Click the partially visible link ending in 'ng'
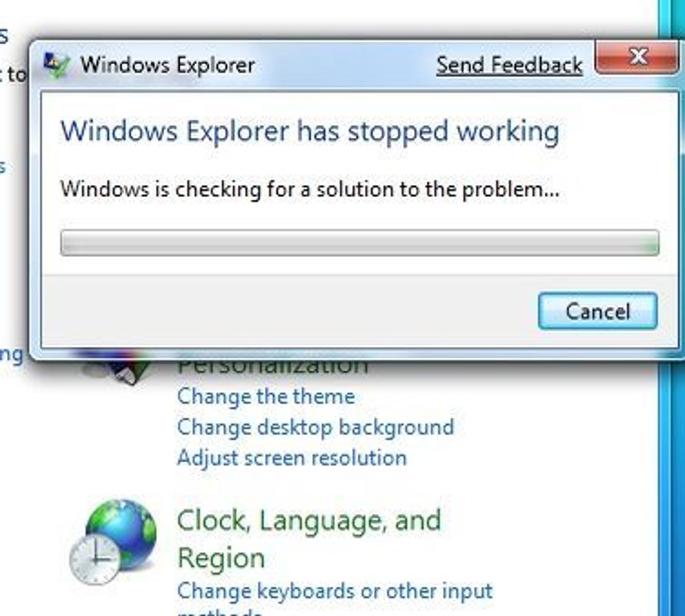Screen dimensions: 685x616 tap(11, 355)
